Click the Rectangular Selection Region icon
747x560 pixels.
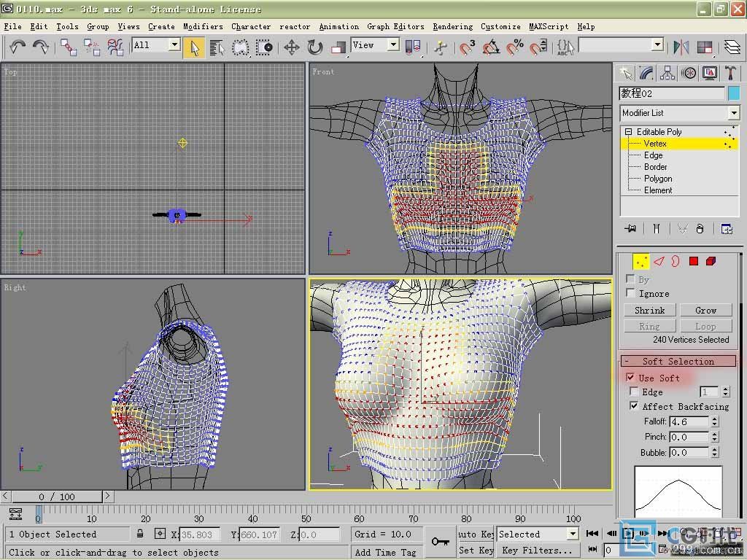[240, 47]
